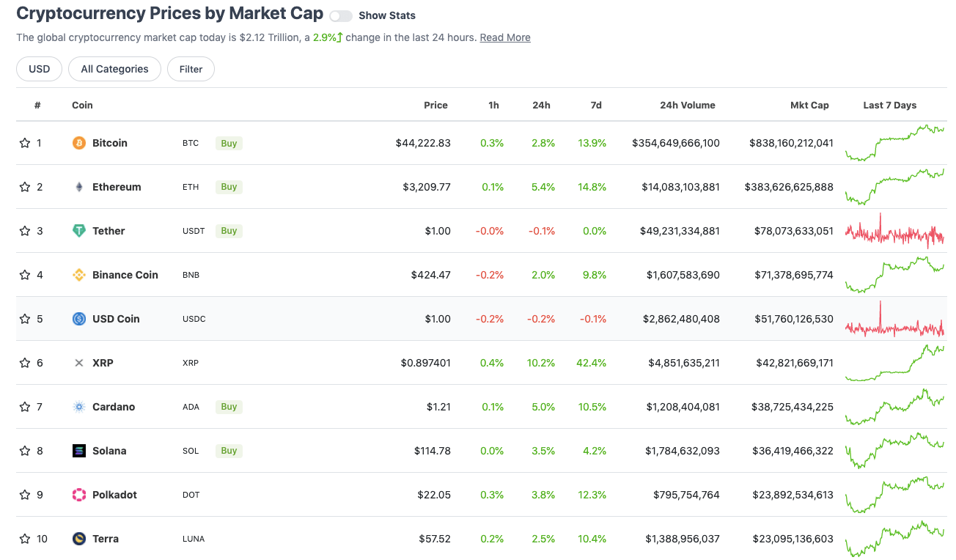956x560 pixels.
Task: Sort by the 24h Volume column header
Action: coord(688,105)
